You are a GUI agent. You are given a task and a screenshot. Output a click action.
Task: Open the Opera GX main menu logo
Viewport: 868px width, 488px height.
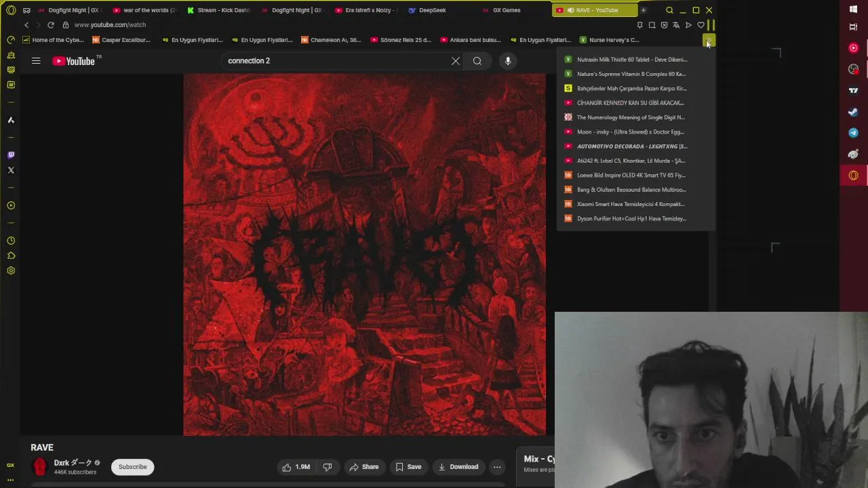[11, 10]
